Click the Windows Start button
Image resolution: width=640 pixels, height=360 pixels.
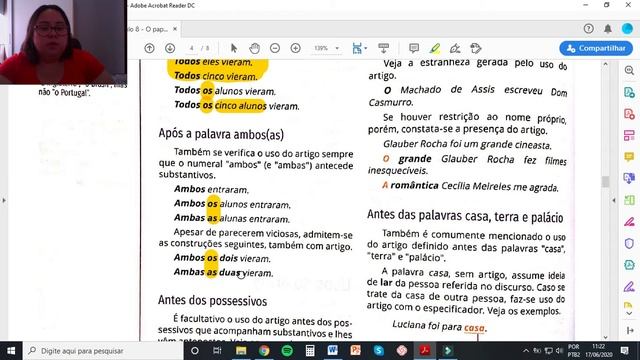pyautogui.click(x=11, y=351)
